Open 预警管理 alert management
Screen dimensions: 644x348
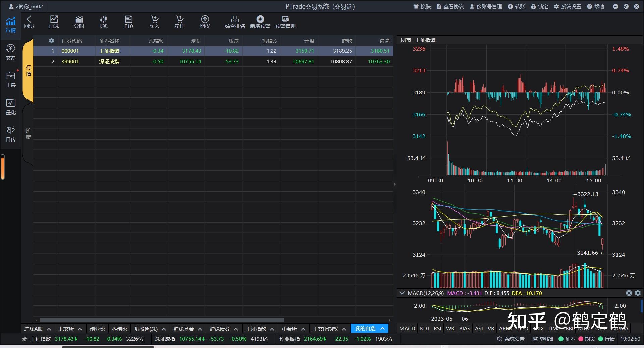pyautogui.click(x=285, y=22)
